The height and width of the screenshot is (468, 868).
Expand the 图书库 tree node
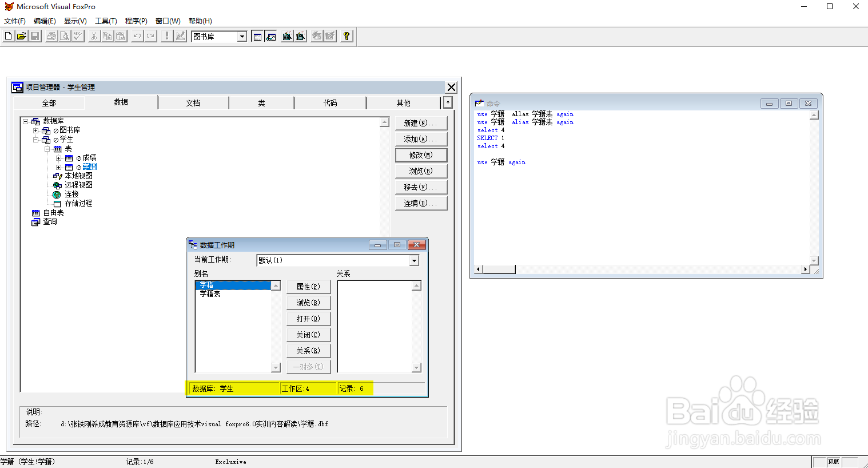pyautogui.click(x=36, y=130)
